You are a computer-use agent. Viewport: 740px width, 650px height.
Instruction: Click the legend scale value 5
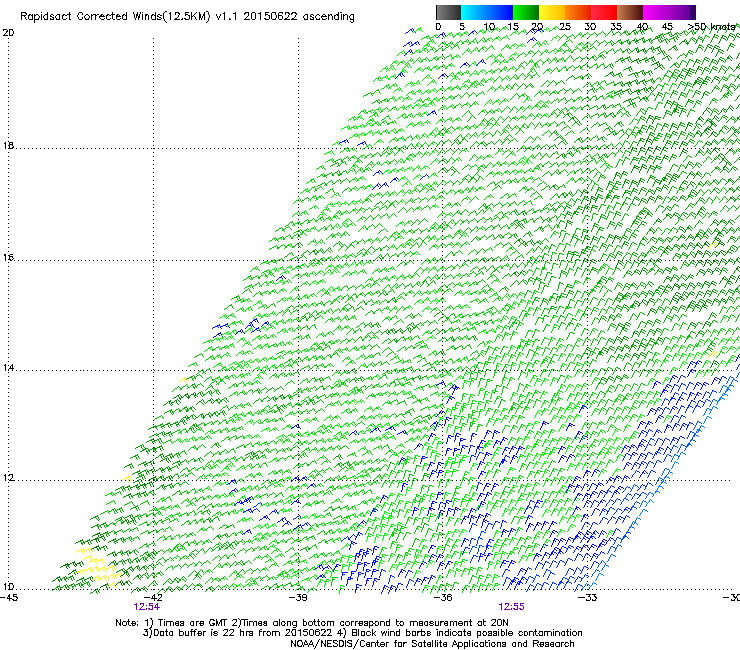462,26
